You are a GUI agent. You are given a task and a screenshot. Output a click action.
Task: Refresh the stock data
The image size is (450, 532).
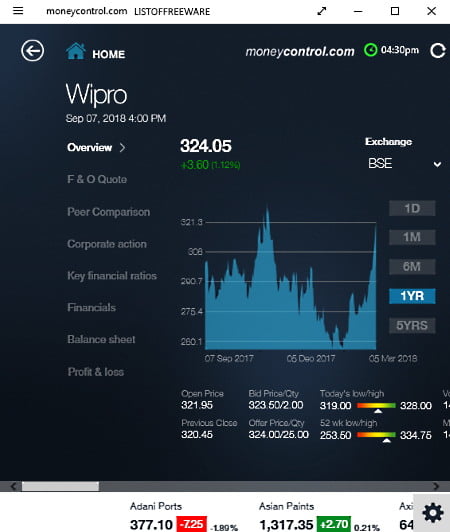coord(438,51)
